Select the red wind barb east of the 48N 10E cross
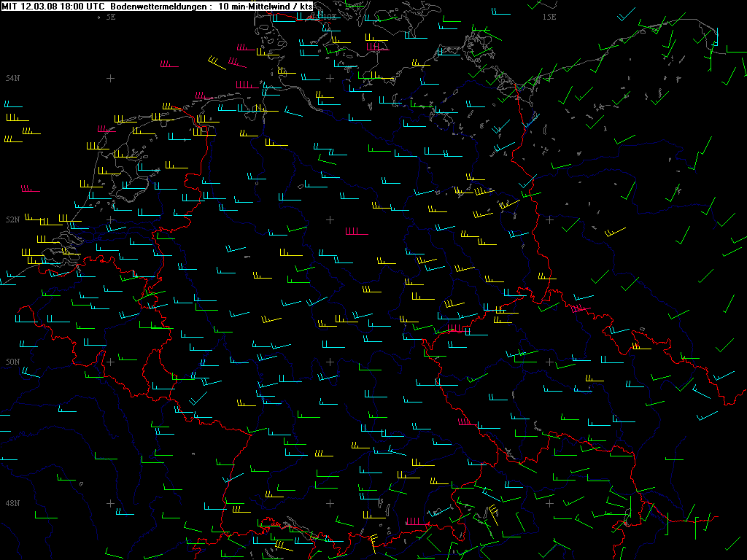 point(415,521)
